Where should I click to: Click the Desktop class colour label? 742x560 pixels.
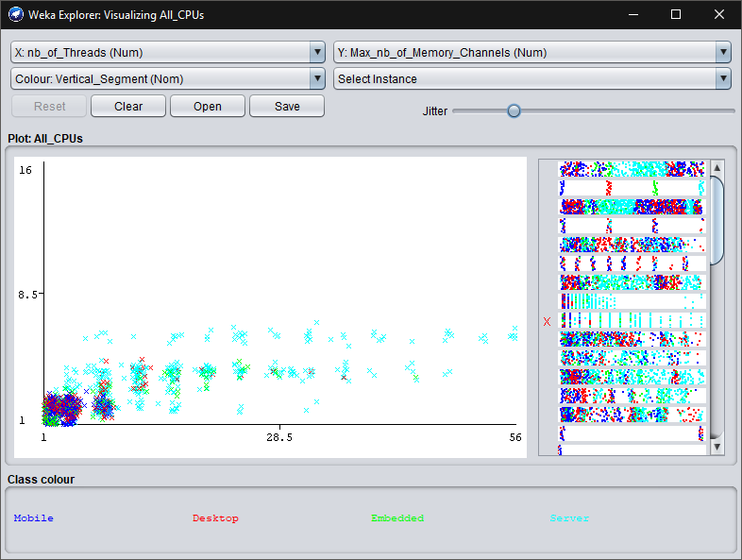click(x=215, y=518)
